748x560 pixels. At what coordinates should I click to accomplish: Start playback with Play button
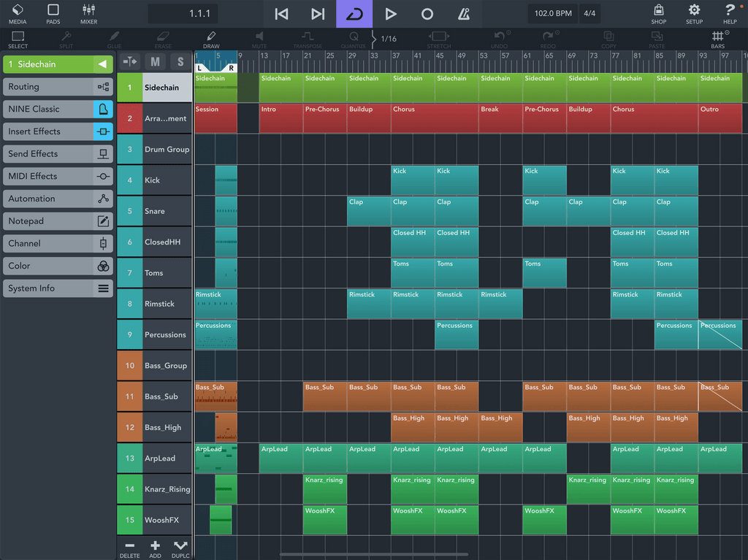click(x=391, y=14)
